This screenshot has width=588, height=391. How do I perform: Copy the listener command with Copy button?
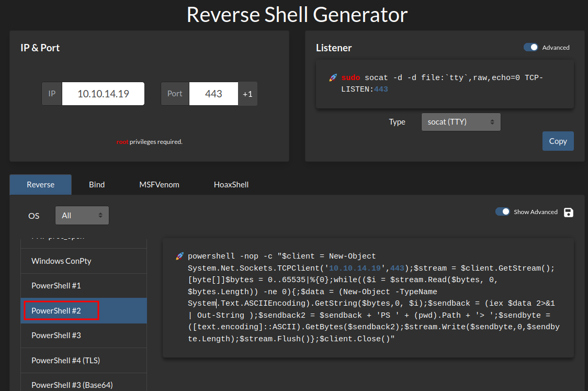pos(558,141)
